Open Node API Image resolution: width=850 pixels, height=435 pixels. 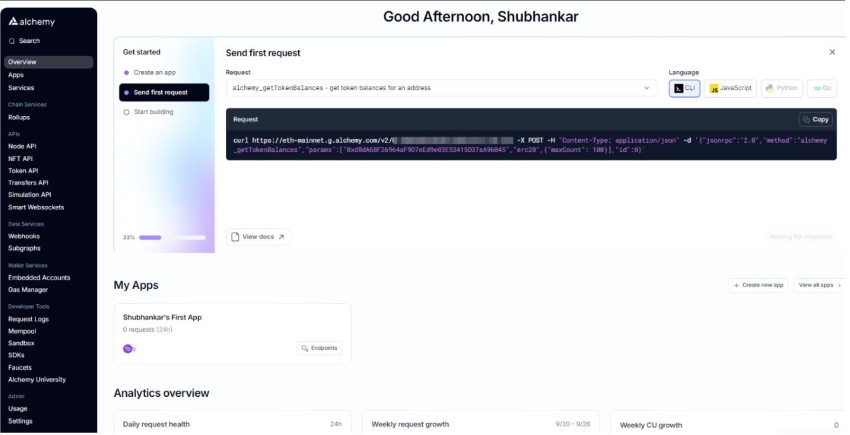[22, 146]
